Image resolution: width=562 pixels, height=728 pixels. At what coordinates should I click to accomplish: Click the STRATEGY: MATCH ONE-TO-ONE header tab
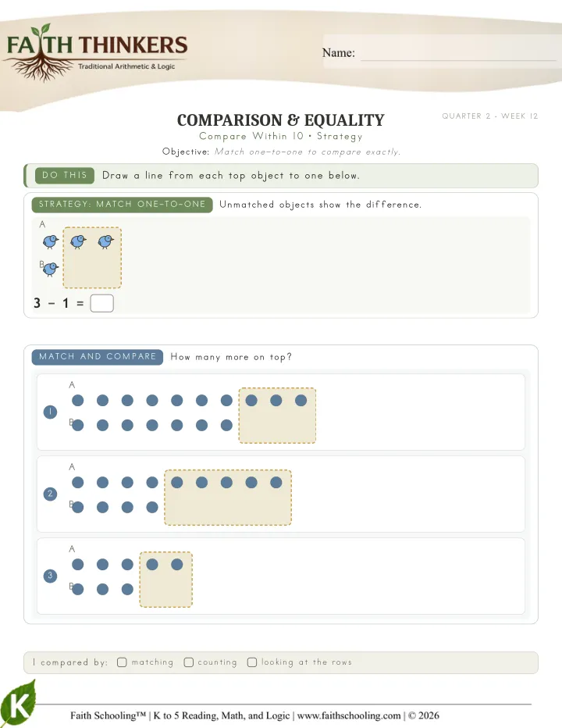point(122,205)
